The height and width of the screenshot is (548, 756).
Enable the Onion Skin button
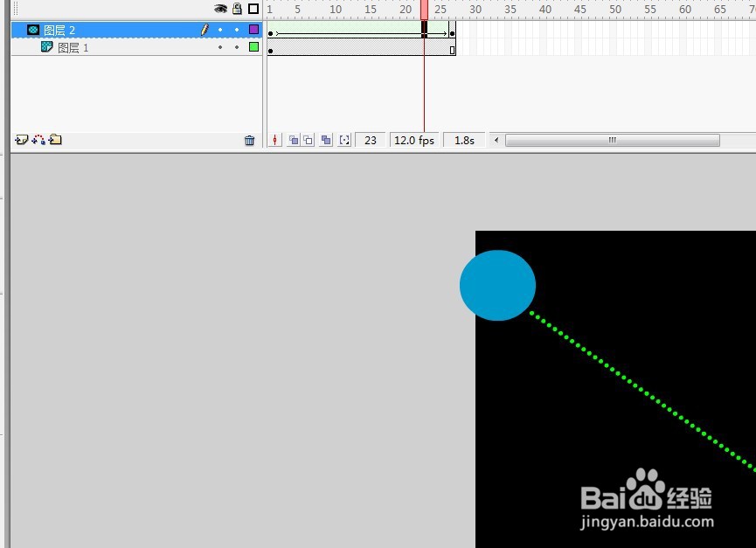(293, 140)
